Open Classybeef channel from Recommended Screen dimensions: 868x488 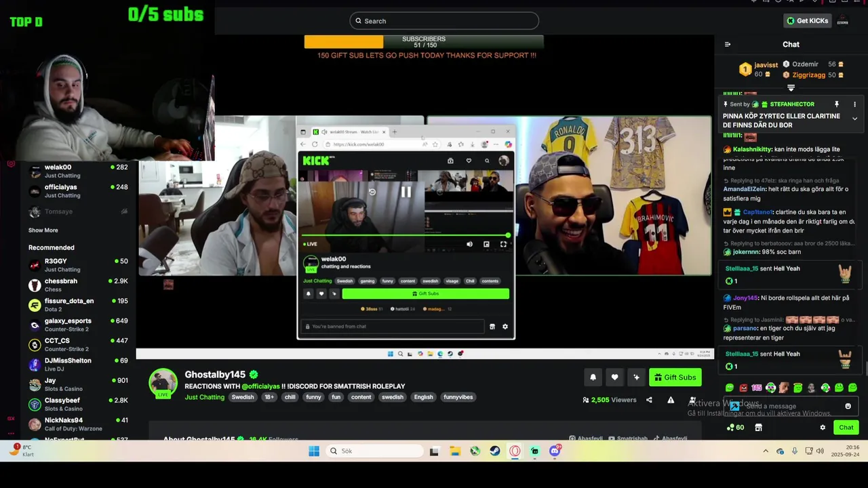78,404
